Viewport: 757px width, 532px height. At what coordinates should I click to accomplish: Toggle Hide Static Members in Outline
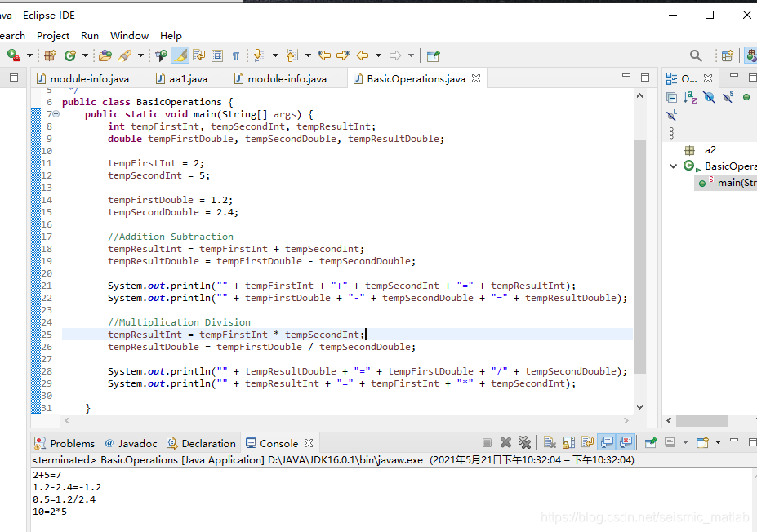pos(728,97)
